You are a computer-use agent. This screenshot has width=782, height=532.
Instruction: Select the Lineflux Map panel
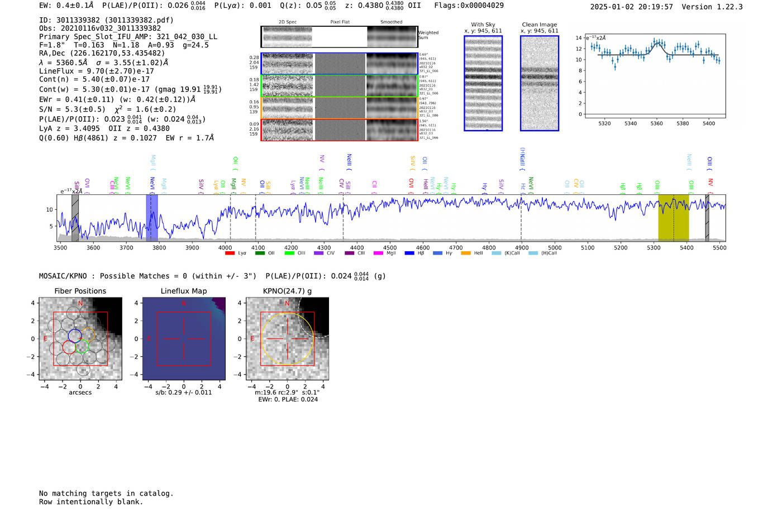point(184,339)
